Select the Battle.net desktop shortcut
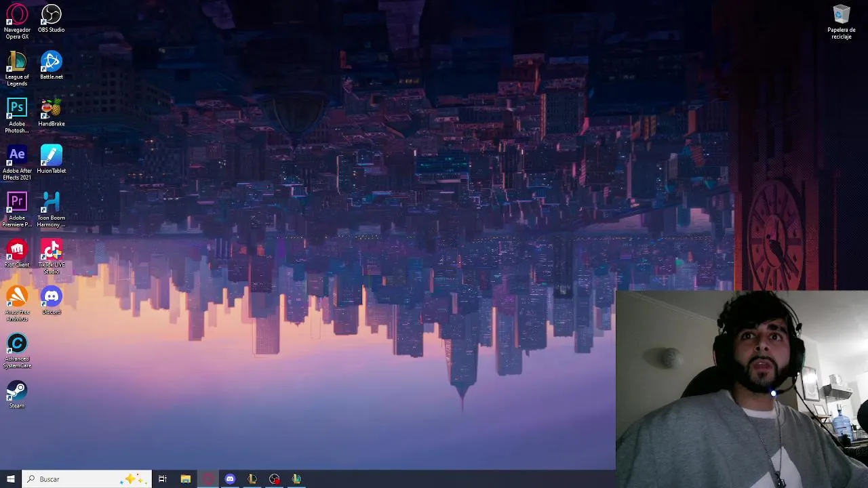 tap(52, 65)
